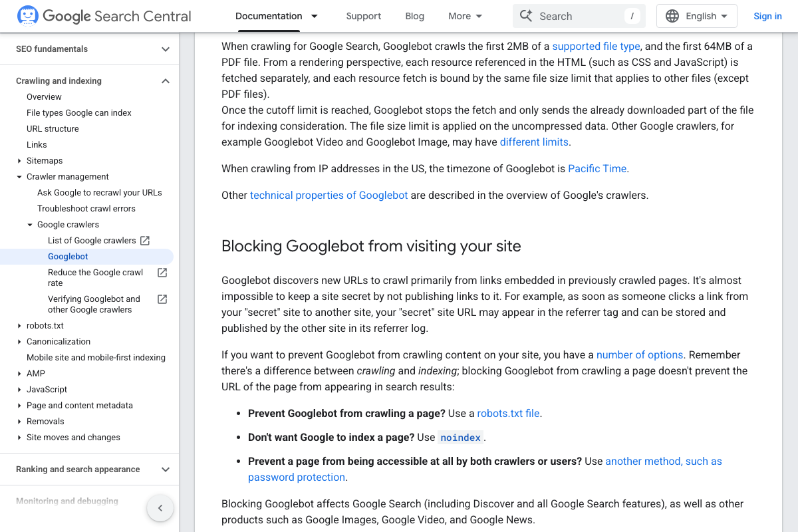Click into the Search field
Image resolution: width=798 pixels, height=532 pixels.
pyautogui.click(x=579, y=16)
